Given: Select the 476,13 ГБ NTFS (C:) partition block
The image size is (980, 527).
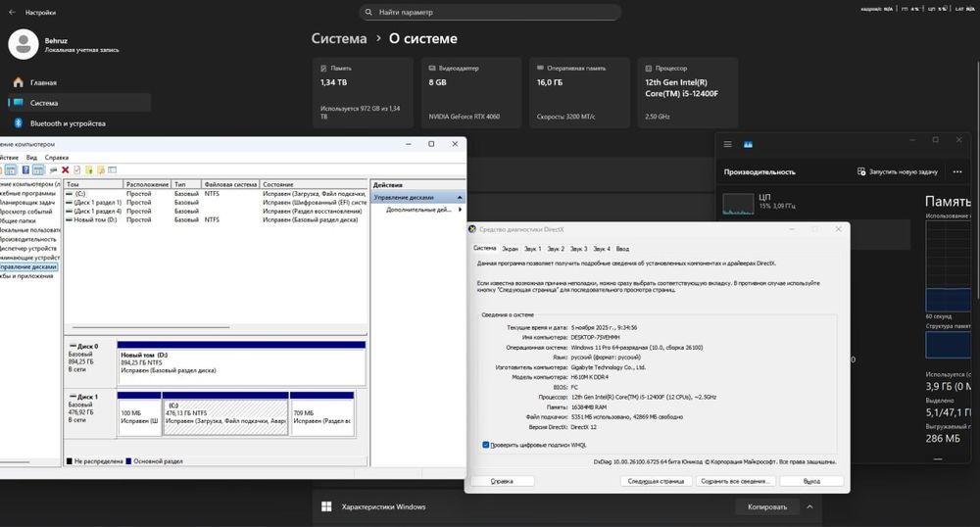Looking at the screenshot, I should [x=225, y=412].
